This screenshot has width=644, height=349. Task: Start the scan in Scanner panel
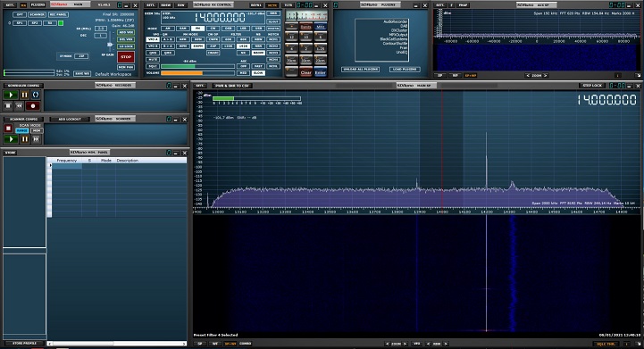pos(11,139)
